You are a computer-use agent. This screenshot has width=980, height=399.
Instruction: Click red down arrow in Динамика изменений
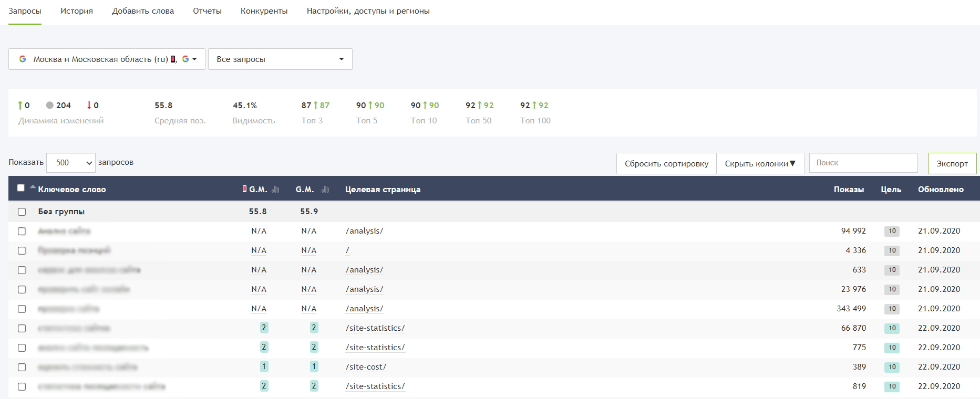point(89,106)
